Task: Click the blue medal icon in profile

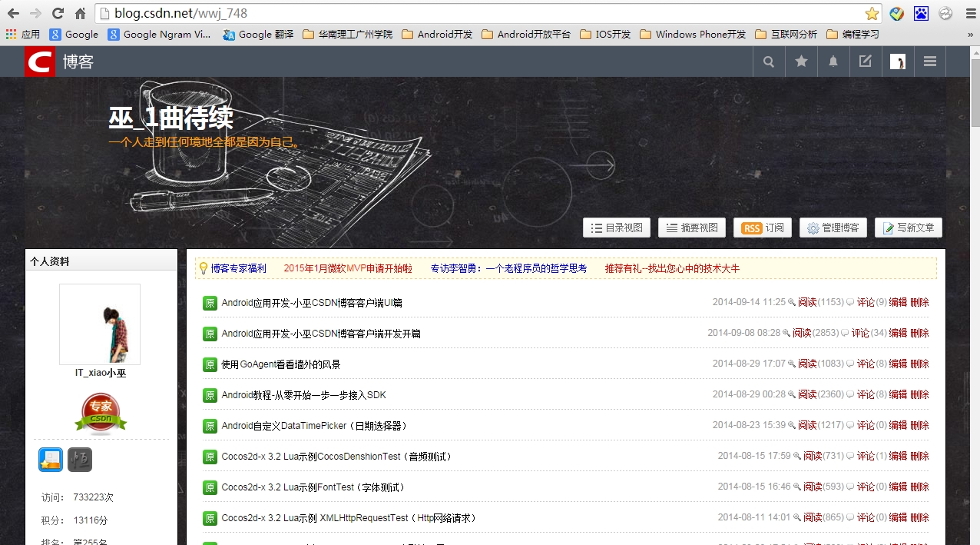Action: [51, 460]
